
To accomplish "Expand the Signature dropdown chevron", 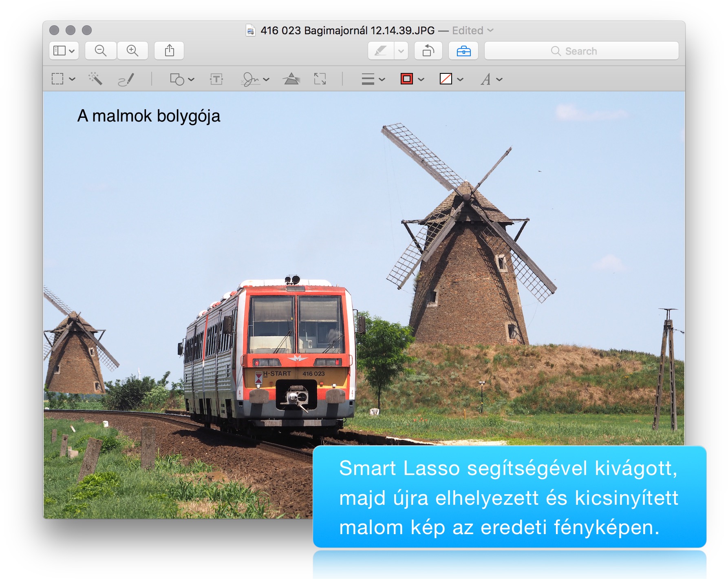I will click(x=266, y=80).
